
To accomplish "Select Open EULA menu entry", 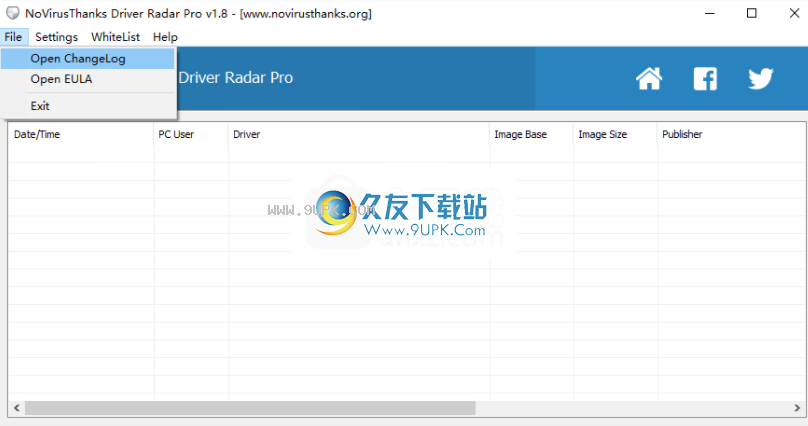I will tap(88, 79).
